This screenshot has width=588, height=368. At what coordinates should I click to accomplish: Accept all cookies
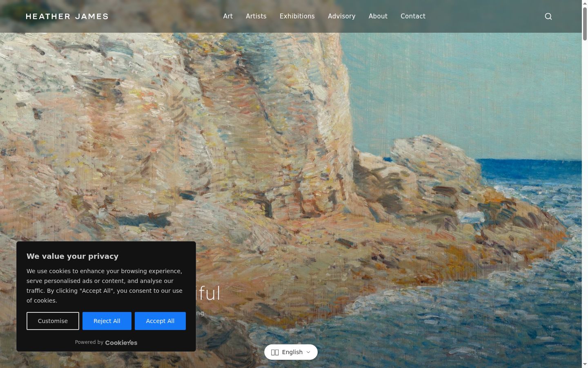160,321
